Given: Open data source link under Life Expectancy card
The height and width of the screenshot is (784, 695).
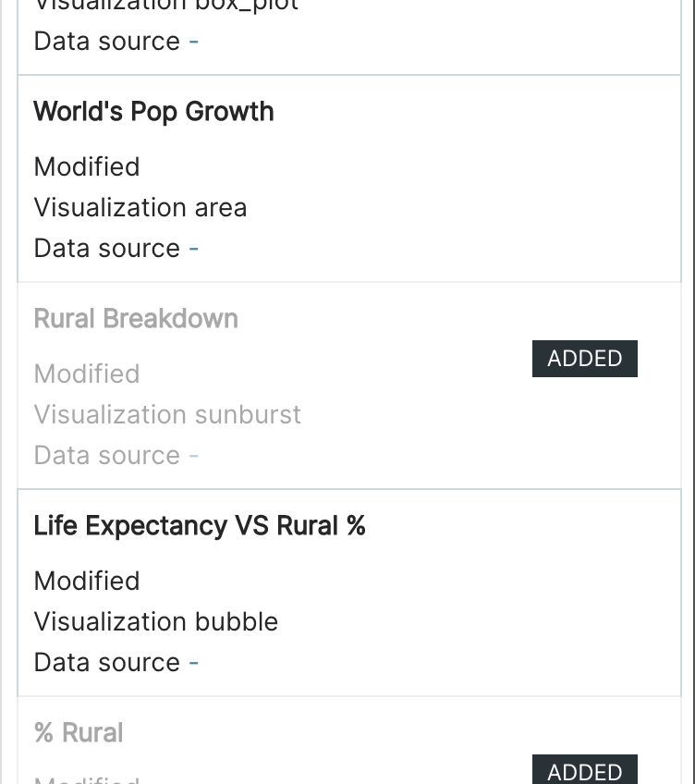Looking at the screenshot, I should tap(194, 663).
